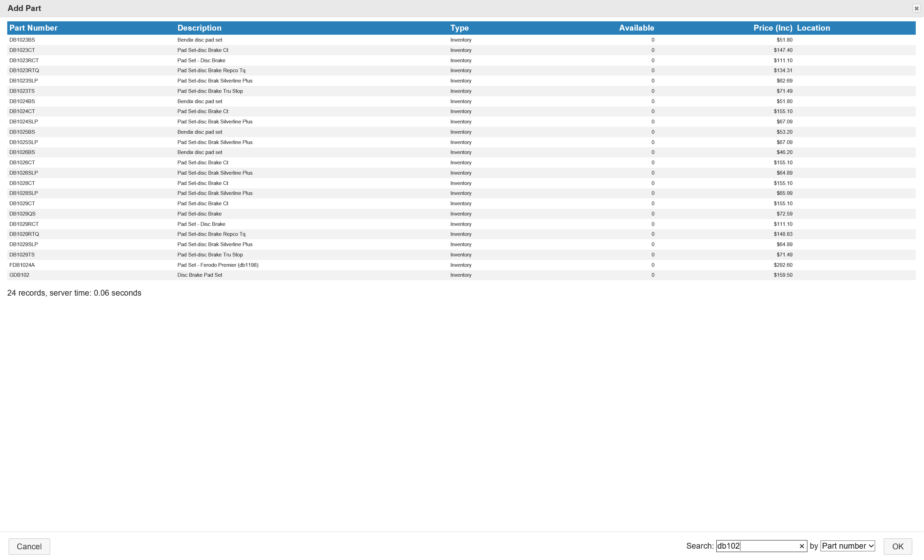Open the search-by Part number dropdown
The height and width of the screenshot is (560, 924).
click(848, 546)
